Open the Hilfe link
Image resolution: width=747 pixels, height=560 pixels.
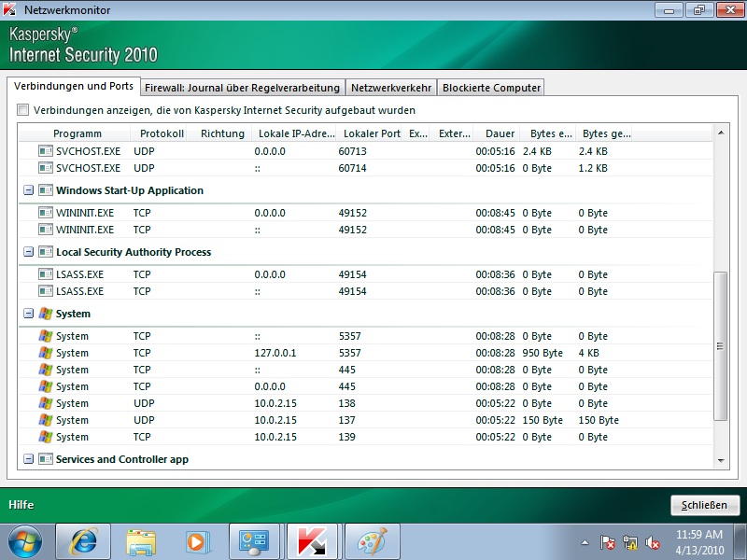[21, 505]
